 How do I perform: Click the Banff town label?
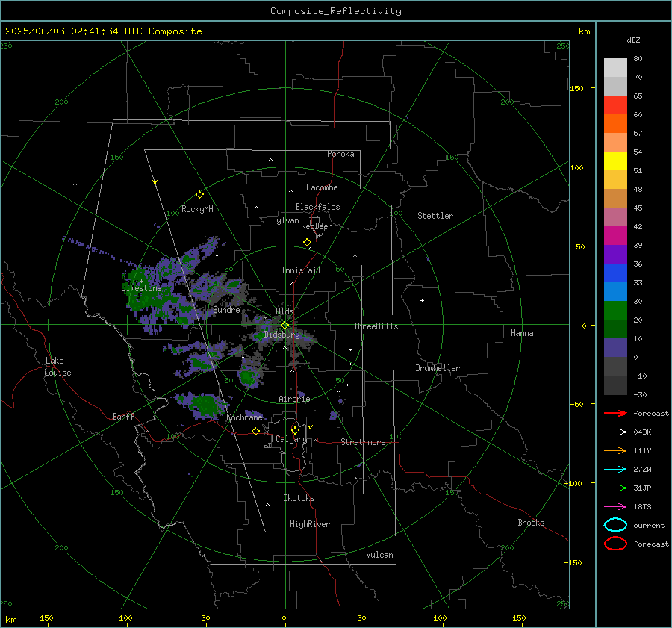pyautogui.click(x=123, y=416)
